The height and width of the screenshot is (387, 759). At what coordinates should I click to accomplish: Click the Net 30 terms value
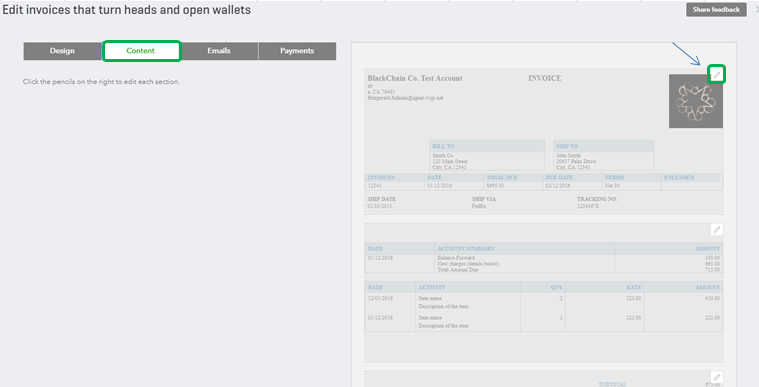click(612, 186)
